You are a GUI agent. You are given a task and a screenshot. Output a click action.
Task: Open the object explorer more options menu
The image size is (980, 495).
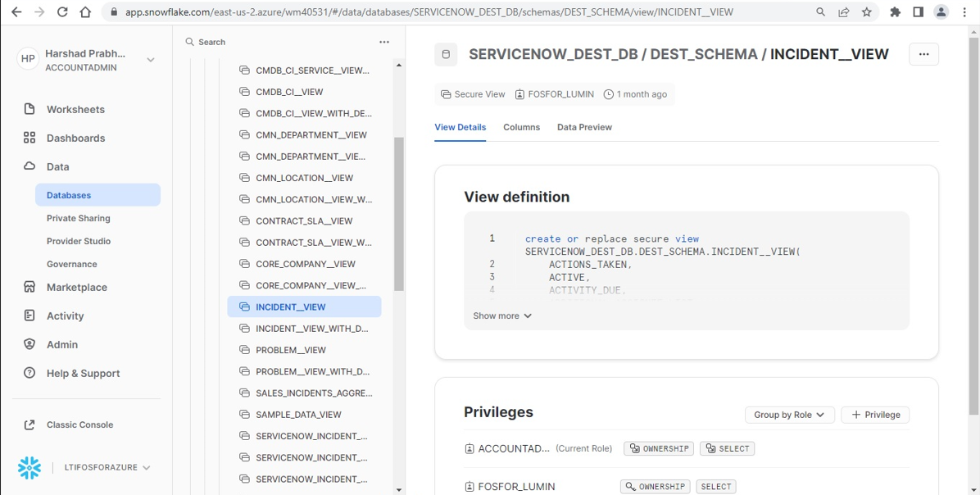pos(383,42)
